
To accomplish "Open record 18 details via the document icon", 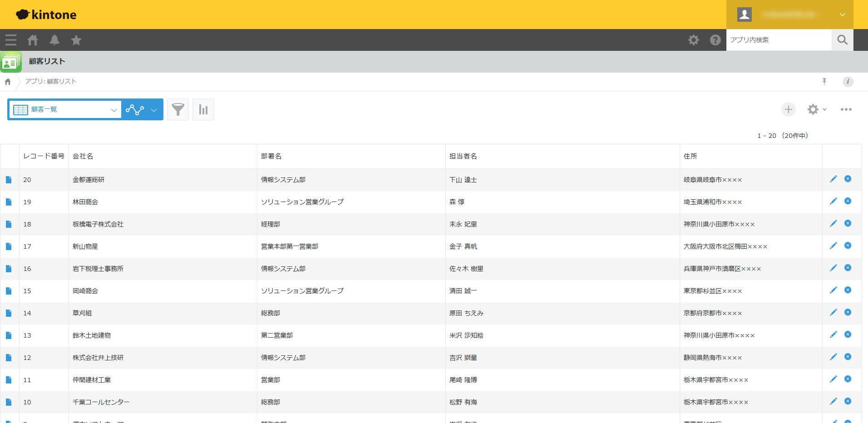I will (x=9, y=224).
